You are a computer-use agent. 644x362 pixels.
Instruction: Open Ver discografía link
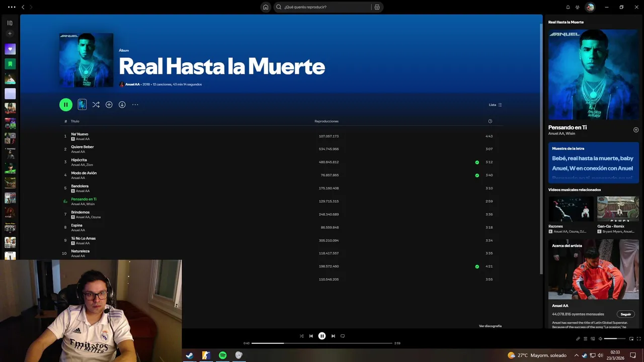point(490,326)
